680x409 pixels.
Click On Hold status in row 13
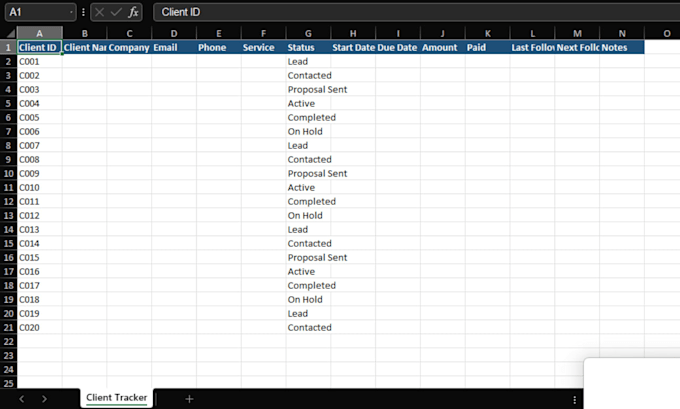308,215
